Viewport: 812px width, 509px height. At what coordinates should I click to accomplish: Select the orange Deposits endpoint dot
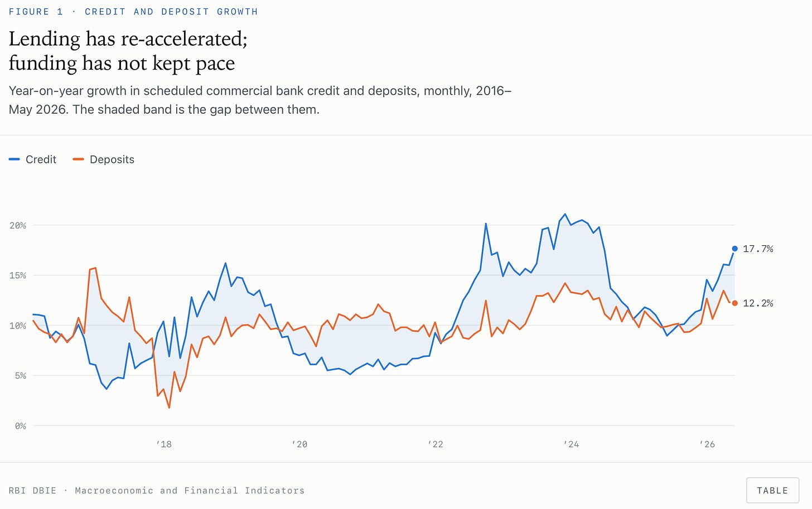click(x=734, y=303)
